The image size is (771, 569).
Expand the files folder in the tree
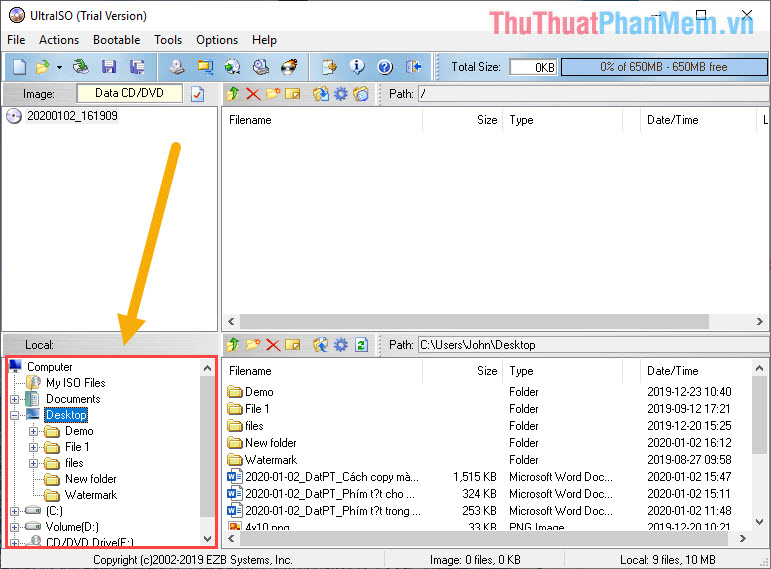33,463
